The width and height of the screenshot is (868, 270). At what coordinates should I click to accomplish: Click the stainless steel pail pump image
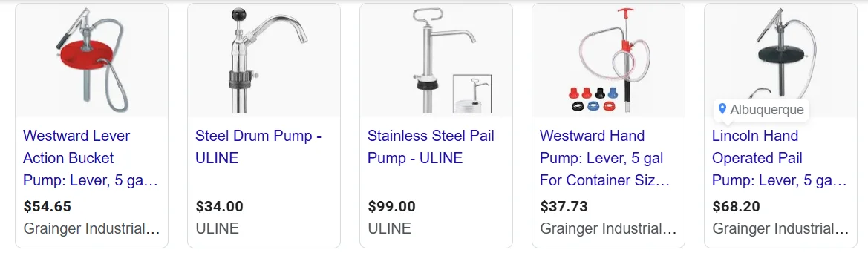pyautogui.click(x=436, y=60)
